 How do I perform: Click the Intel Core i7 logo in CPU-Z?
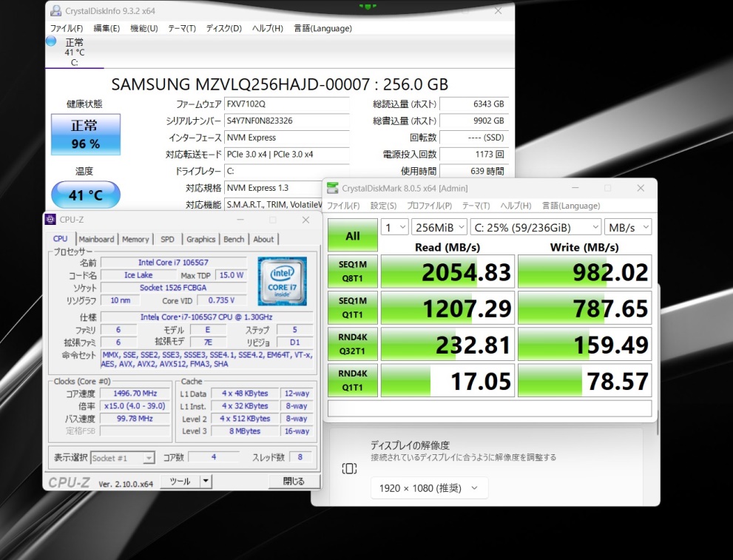pyautogui.click(x=283, y=281)
